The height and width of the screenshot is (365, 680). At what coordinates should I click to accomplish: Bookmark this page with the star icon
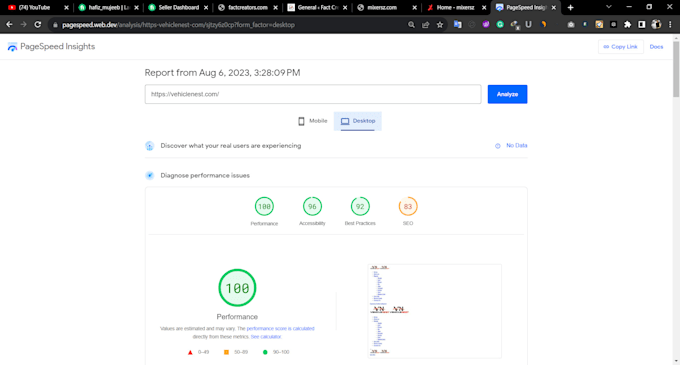click(440, 25)
